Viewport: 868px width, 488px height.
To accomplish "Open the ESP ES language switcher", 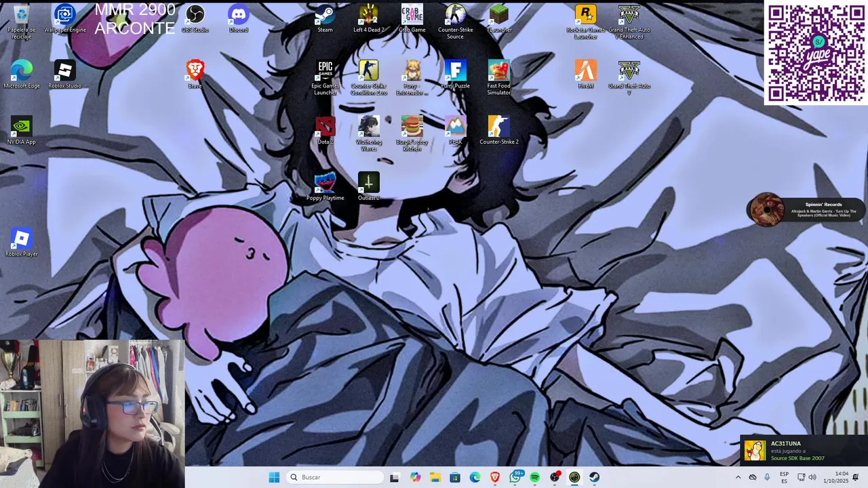I will [785, 477].
